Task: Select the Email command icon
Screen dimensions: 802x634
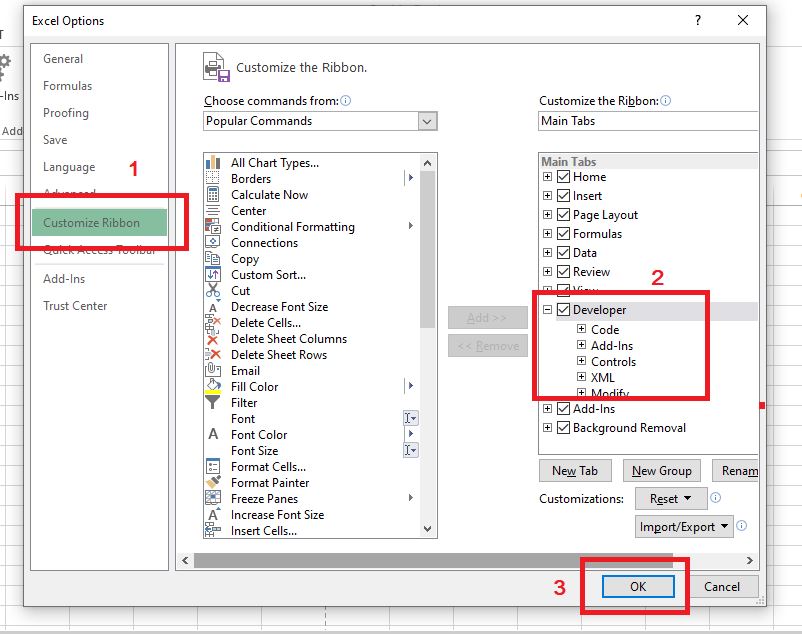Action: 213,371
